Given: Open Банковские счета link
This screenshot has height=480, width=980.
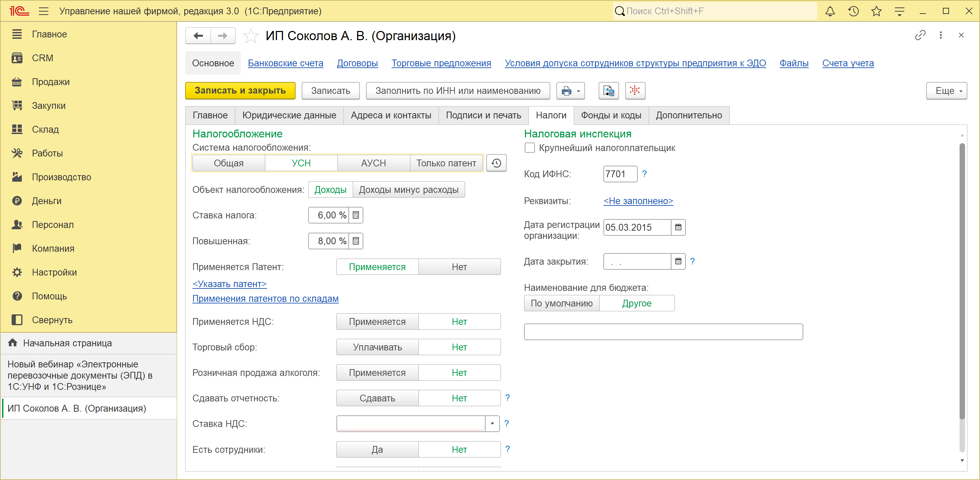Looking at the screenshot, I should point(286,63).
